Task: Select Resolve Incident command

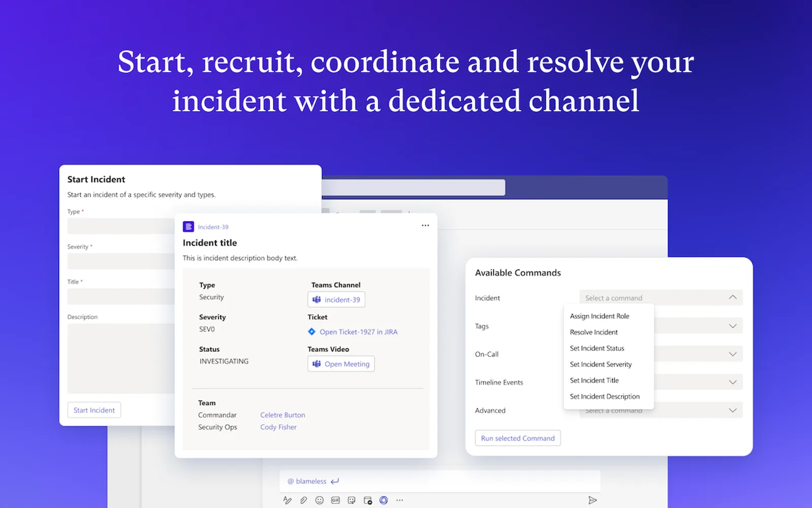Action: coord(594,332)
